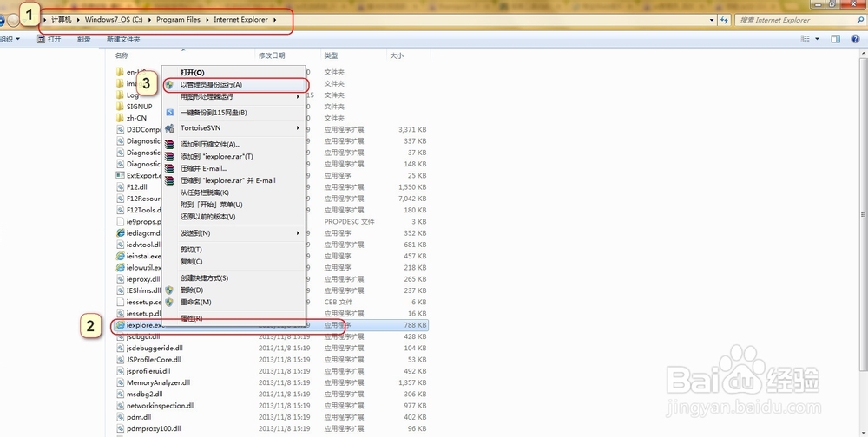Choose 打开(O) in context menu
Viewport: 868px width, 437px height.
pos(192,73)
